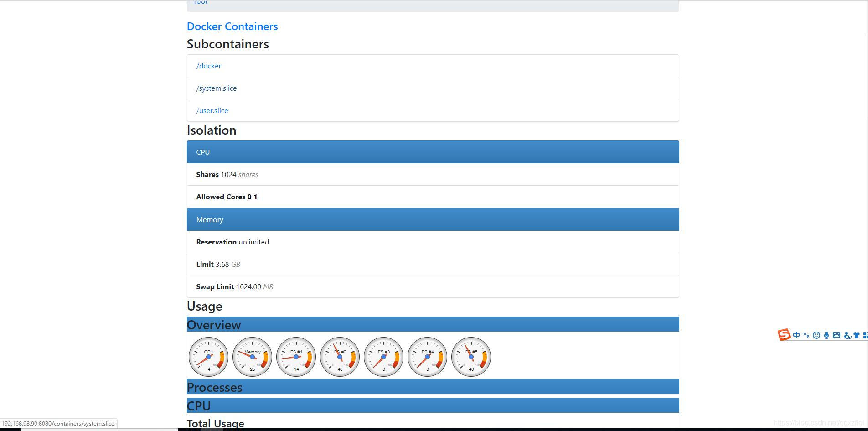
Task: Click the Subcontainers heading
Action: tap(227, 44)
